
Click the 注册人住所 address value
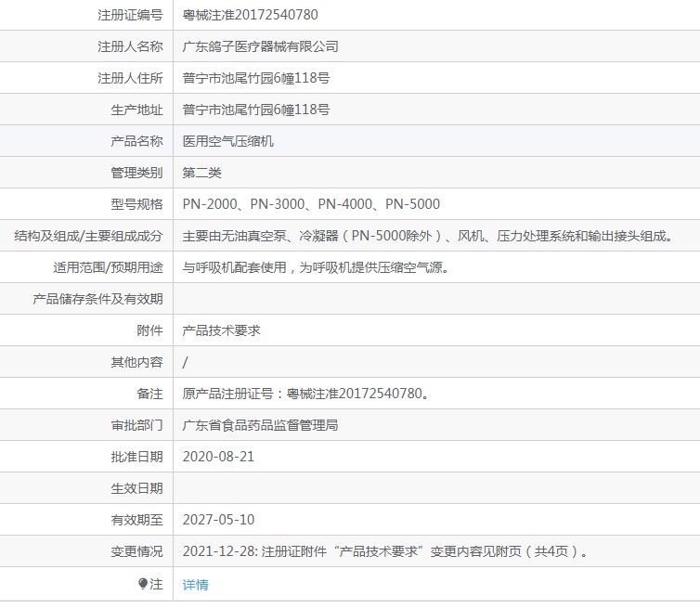click(x=256, y=78)
